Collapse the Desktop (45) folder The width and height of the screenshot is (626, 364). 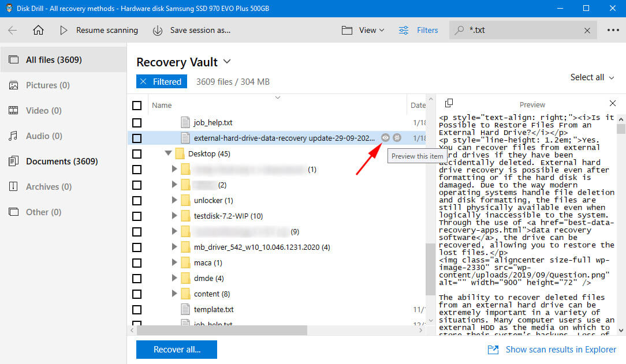click(x=168, y=153)
